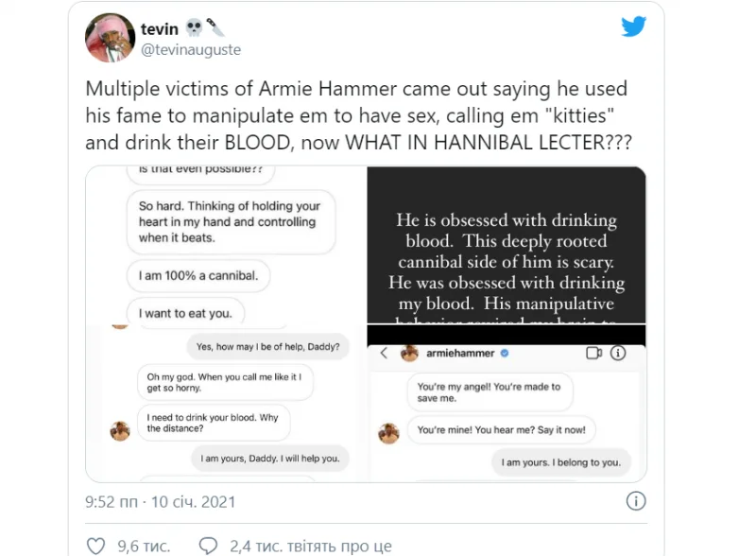Open the '2,4 тис. твітять про це' link
Viewport: 756px width, 556px height.
pos(311,547)
